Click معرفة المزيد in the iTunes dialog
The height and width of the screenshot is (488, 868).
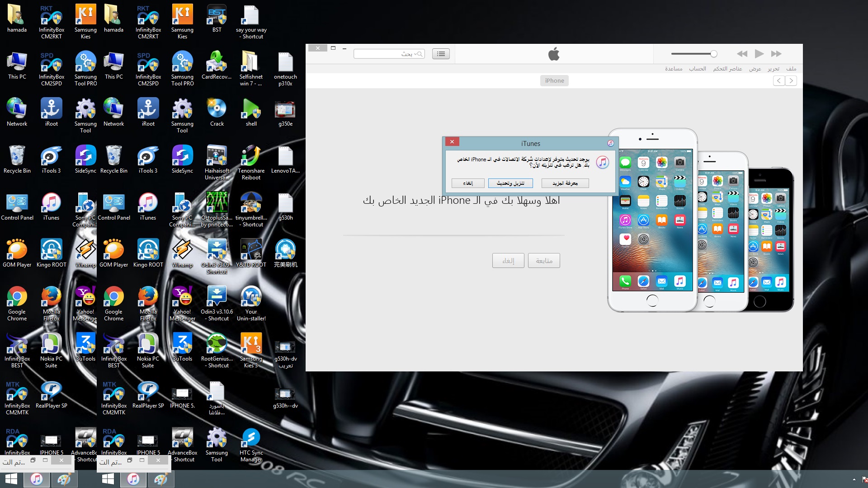coord(565,183)
